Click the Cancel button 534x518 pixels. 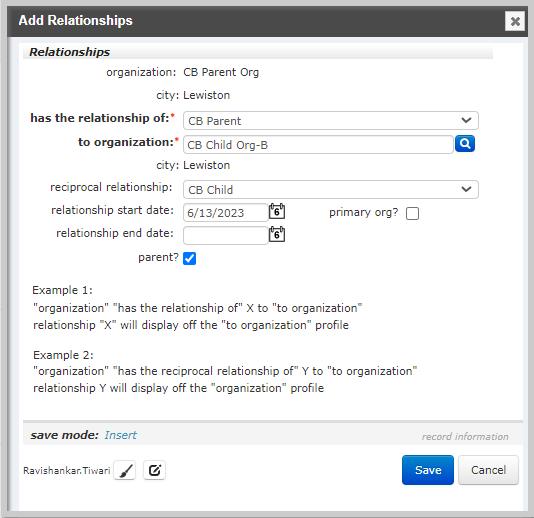[488, 470]
